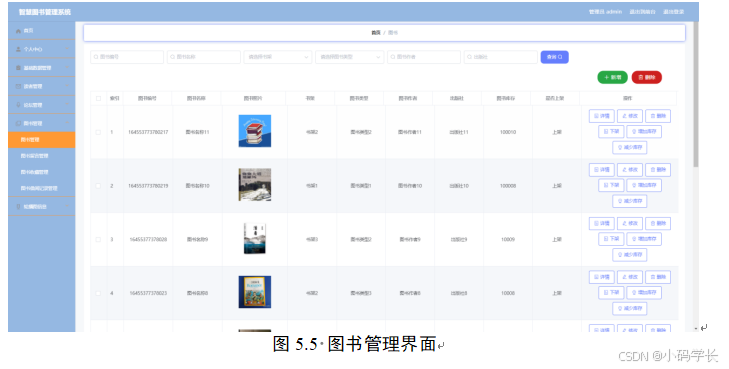Expand 个人中心 in the sidebar
Image resolution: width=729 pixels, height=369 pixels.
pos(41,49)
